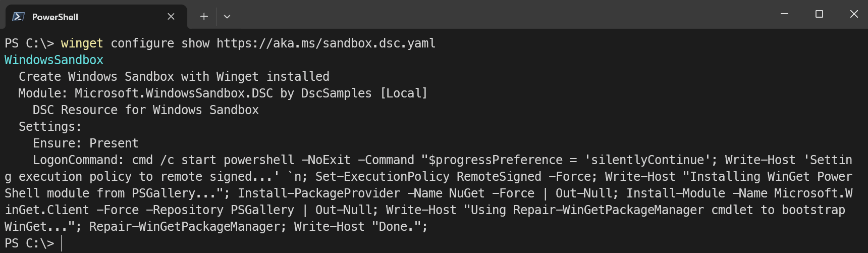Click the [Local] tag in output
868x253 pixels.
pos(404,93)
